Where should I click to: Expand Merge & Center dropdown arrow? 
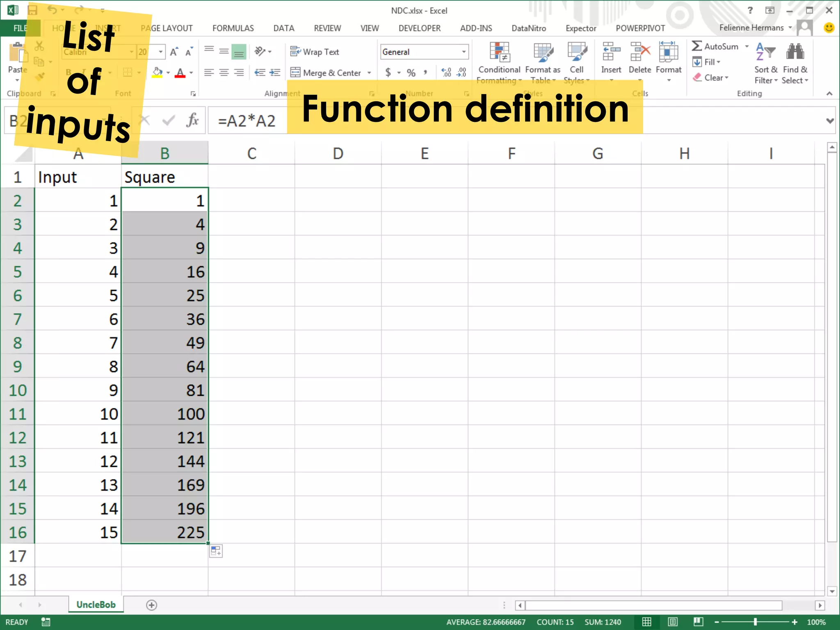(x=370, y=73)
